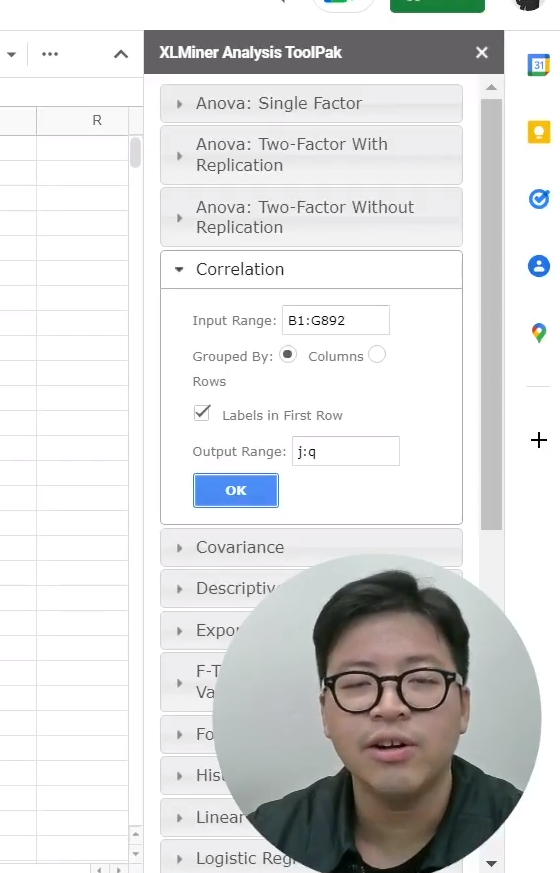Collapse the Correlation section

[311, 269]
